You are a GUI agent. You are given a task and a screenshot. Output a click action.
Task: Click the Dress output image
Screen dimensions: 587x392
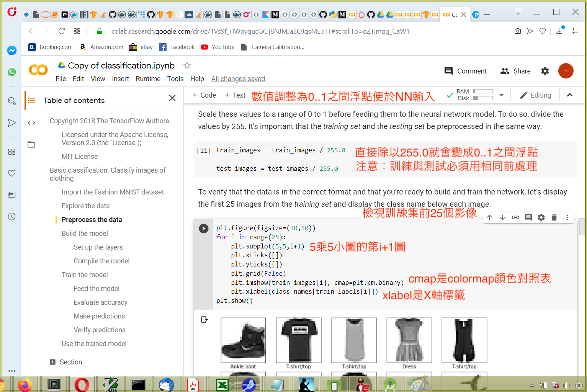[x=409, y=340]
